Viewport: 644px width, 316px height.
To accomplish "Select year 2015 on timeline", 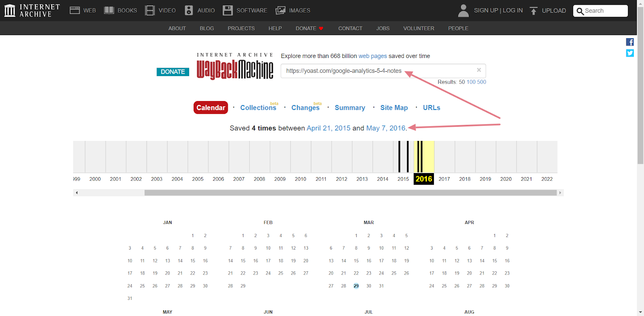I will [403, 179].
